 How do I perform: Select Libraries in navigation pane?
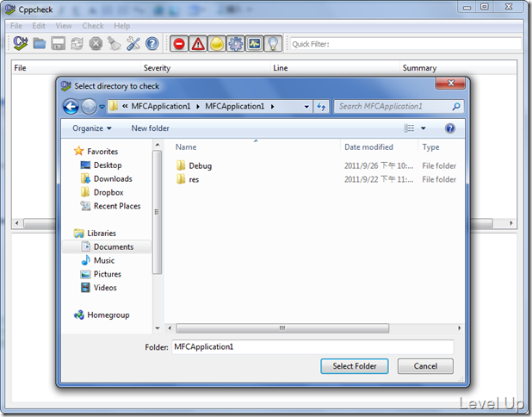pyautogui.click(x=95, y=233)
